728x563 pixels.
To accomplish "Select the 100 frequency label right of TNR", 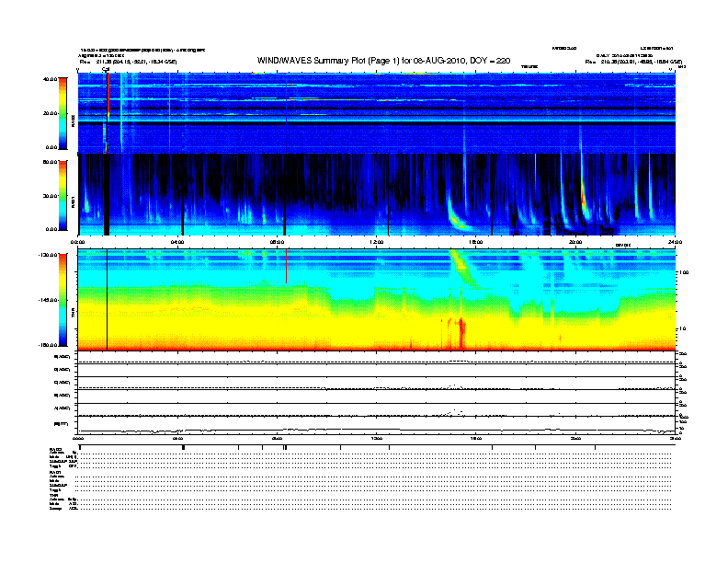I will click(x=684, y=272).
